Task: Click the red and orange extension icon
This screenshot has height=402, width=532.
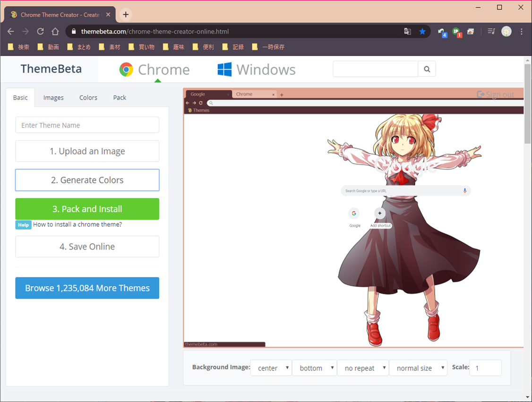Action: (x=471, y=32)
